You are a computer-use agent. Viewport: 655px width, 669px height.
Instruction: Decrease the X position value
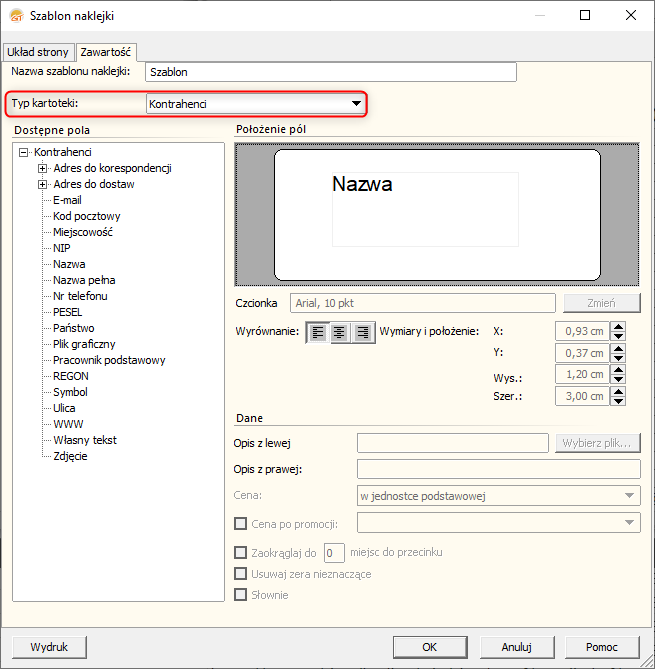pyautogui.click(x=618, y=336)
